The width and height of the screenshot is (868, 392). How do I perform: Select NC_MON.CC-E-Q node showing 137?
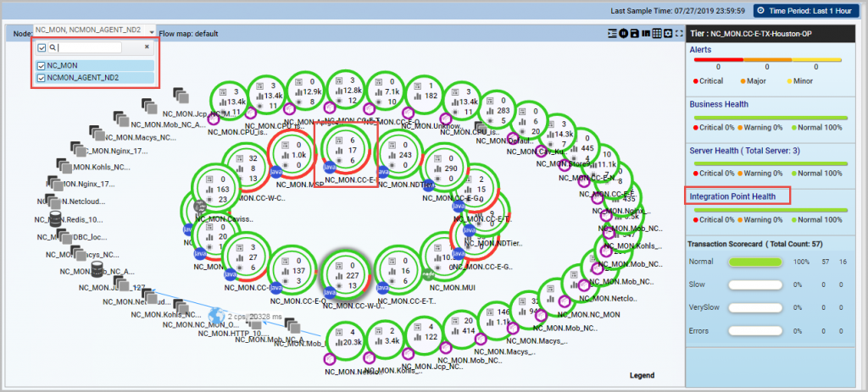point(292,271)
